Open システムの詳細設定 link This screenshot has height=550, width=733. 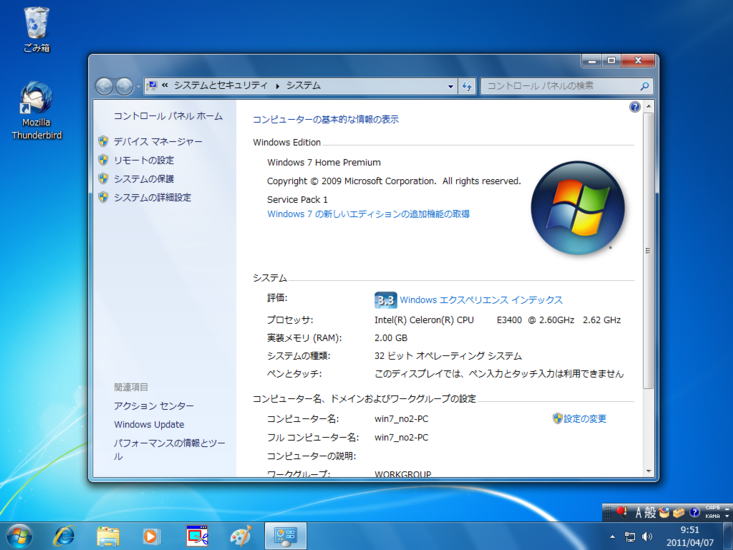152,197
